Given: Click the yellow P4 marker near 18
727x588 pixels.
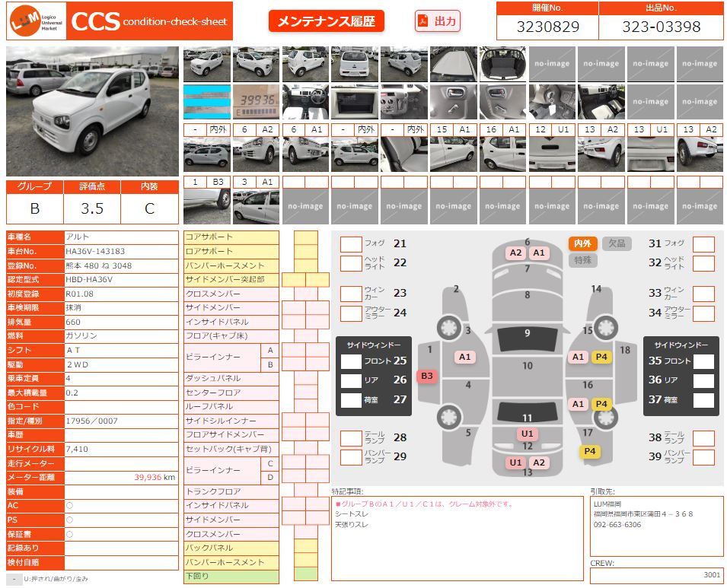Looking at the screenshot, I should 601,357.
